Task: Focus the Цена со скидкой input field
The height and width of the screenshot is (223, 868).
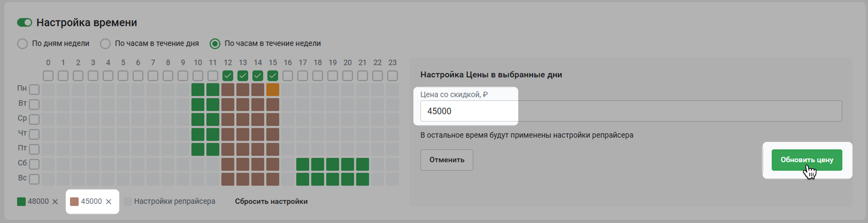Action: tap(630, 111)
